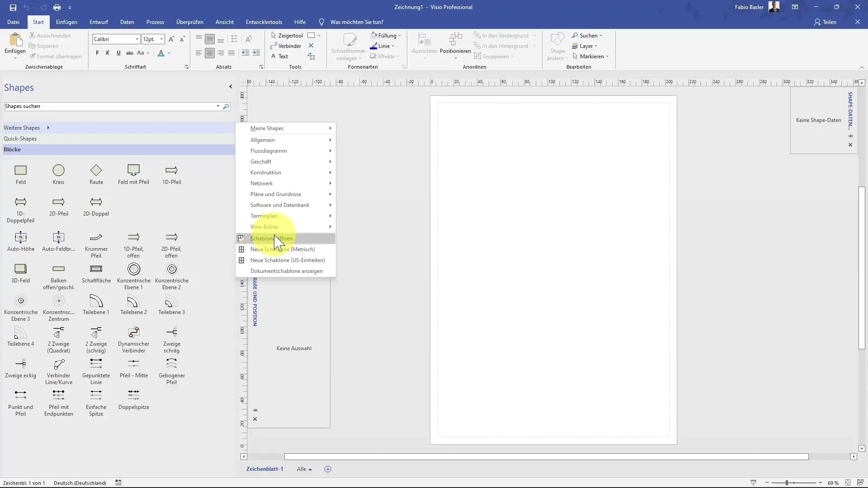Choose the Dynamischer Verbinder shape
The image size is (868, 488).
click(133, 340)
